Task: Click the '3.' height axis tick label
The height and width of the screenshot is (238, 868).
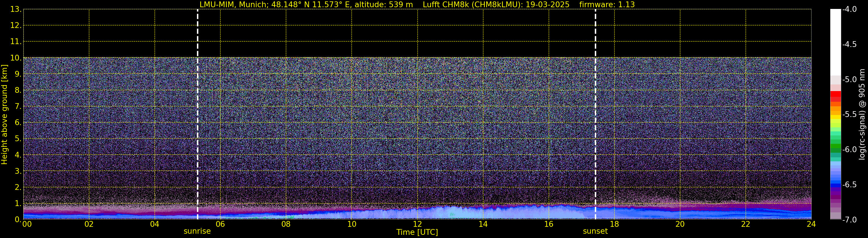Action: pyautogui.click(x=18, y=171)
